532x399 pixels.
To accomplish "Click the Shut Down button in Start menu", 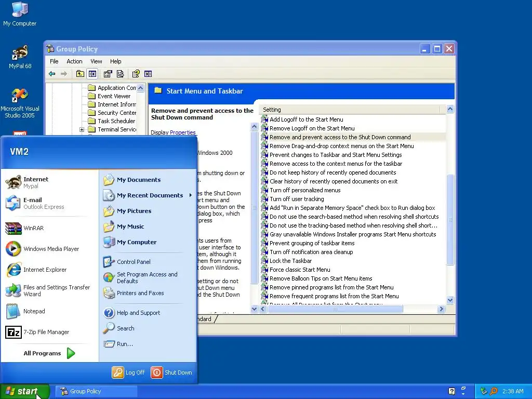I will 171,372.
